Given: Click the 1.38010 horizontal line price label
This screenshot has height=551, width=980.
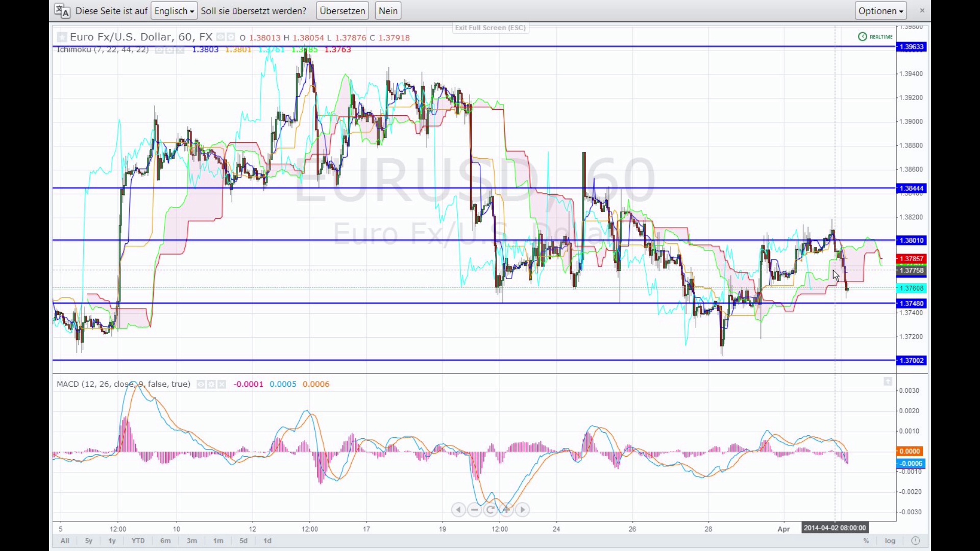Looking at the screenshot, I should [912, 240].
